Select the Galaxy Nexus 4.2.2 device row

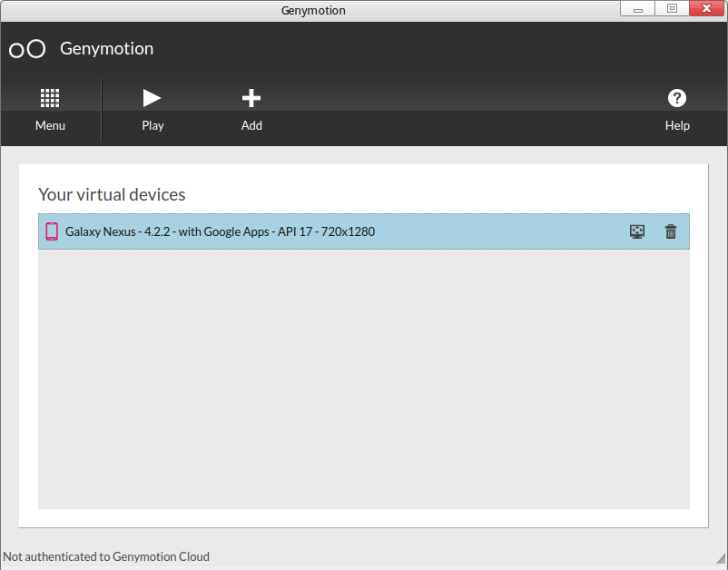(x=363, y=231)
